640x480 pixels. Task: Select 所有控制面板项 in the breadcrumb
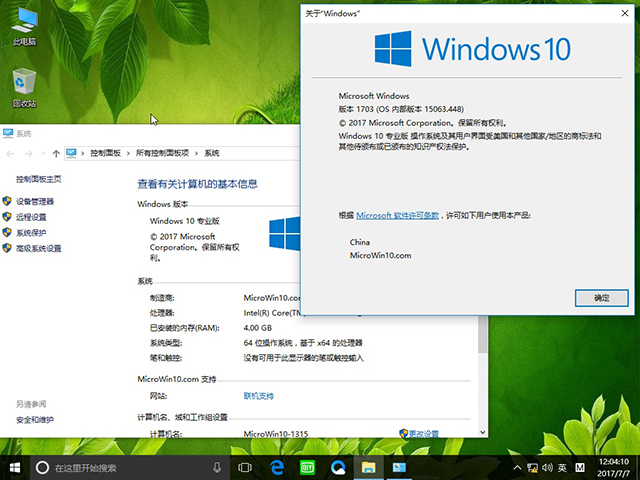(x=162, y=153)
